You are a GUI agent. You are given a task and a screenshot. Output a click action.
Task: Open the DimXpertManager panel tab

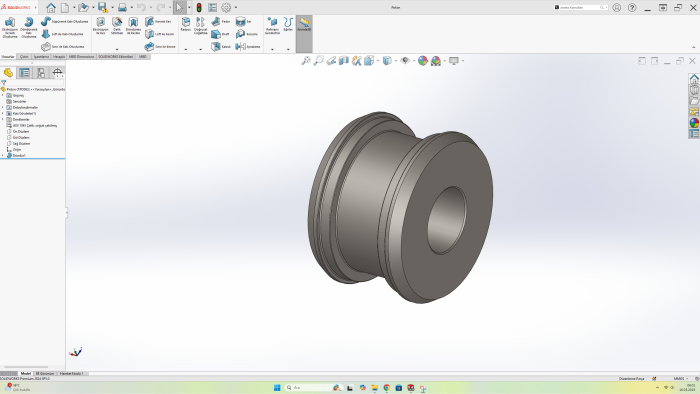[57, 73]
